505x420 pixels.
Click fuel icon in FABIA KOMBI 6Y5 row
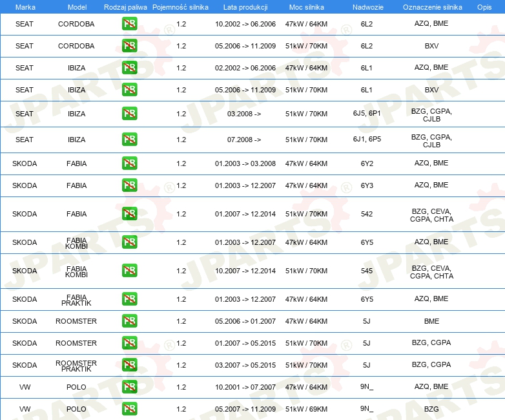click(129, 242)
